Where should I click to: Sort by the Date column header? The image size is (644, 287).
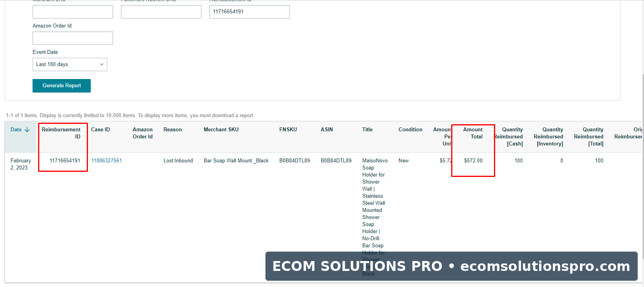(x=20, y=129)
